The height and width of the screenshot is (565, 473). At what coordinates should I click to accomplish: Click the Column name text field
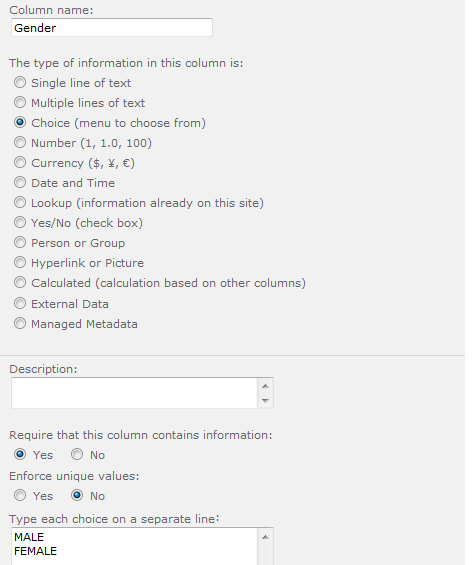[x=112, y=28]
